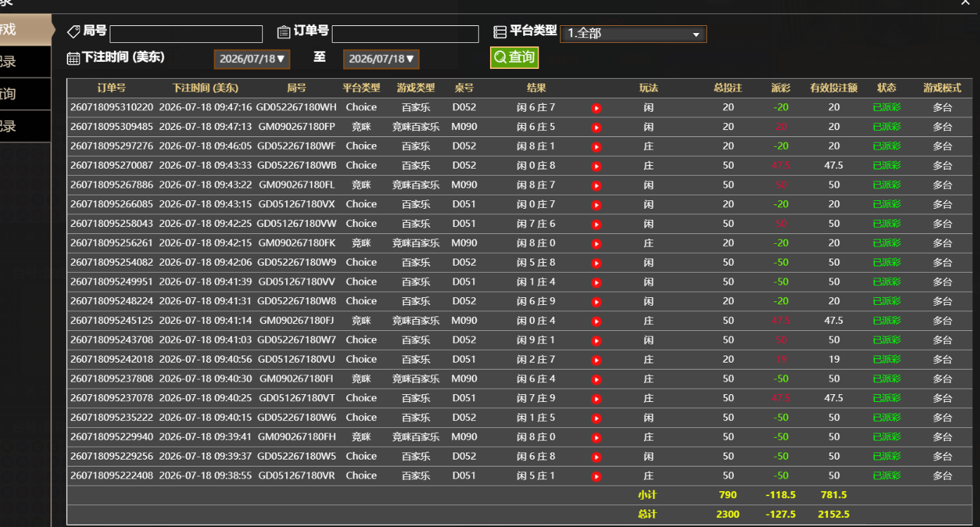Click the 游戏类型 column header

pyautogui.click(x=415, y=89)
